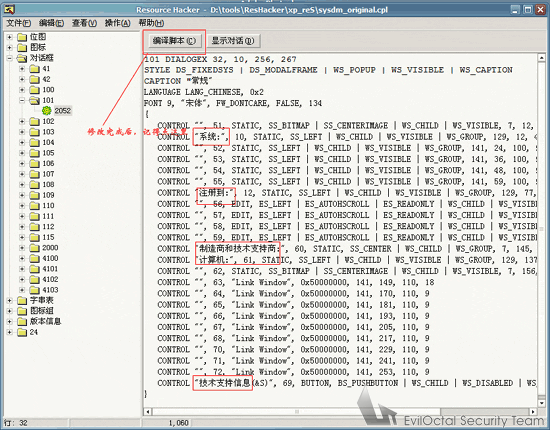This screenshot has width=550, height=430.
Task: Click the horizontal scroll right arrow
Action: 533,412
